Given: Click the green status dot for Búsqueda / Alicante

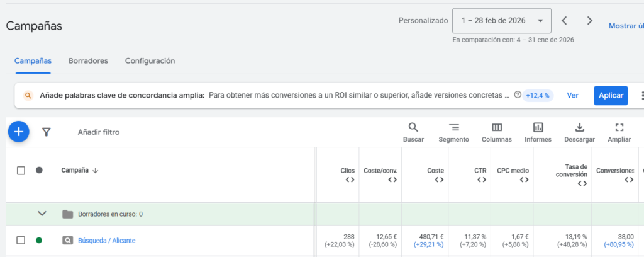Looking at the screenshot, I should (x=39, y=240).
